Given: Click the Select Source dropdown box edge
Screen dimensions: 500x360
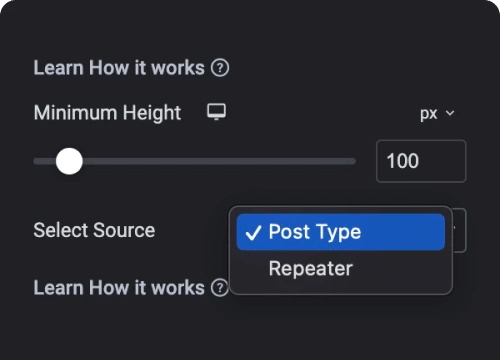Looking at the screenshot, I should pos(459,230).
